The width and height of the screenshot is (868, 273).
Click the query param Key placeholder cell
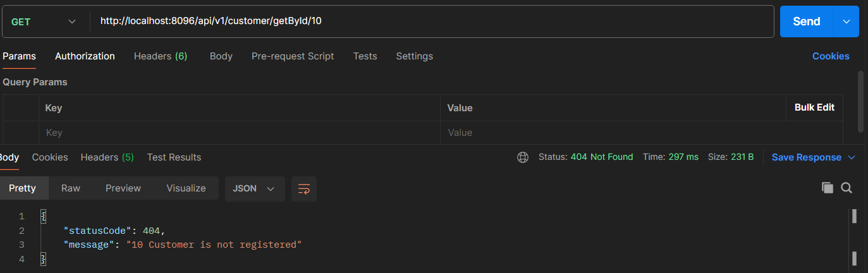239,133
